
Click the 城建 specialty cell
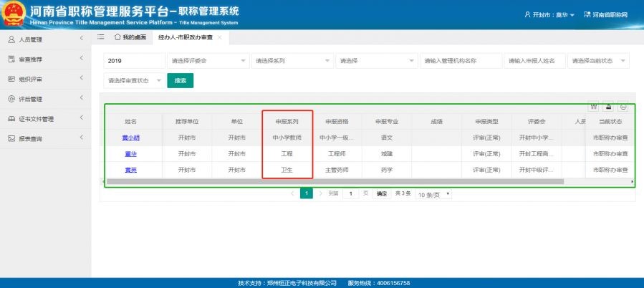point(387,154)
